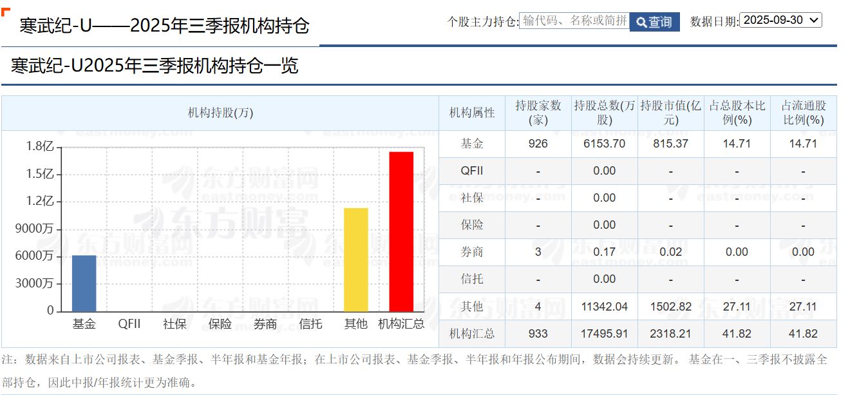Click the 其他 row label in table
The width and height of the screenshot is (868, 395).
tap(472, 306)
